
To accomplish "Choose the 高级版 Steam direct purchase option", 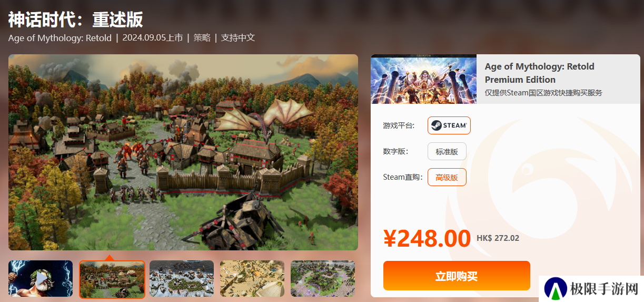I will [x=447, y=177].
